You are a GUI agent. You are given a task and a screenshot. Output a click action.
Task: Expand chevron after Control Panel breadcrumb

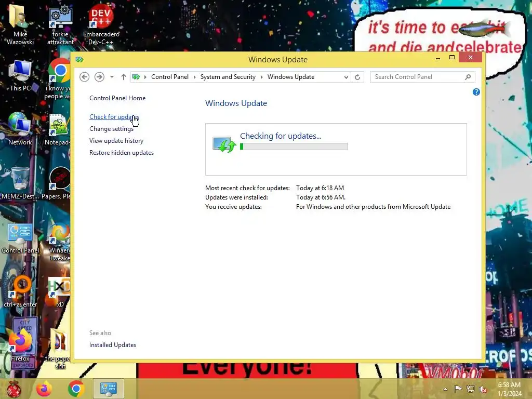[194, 77]
